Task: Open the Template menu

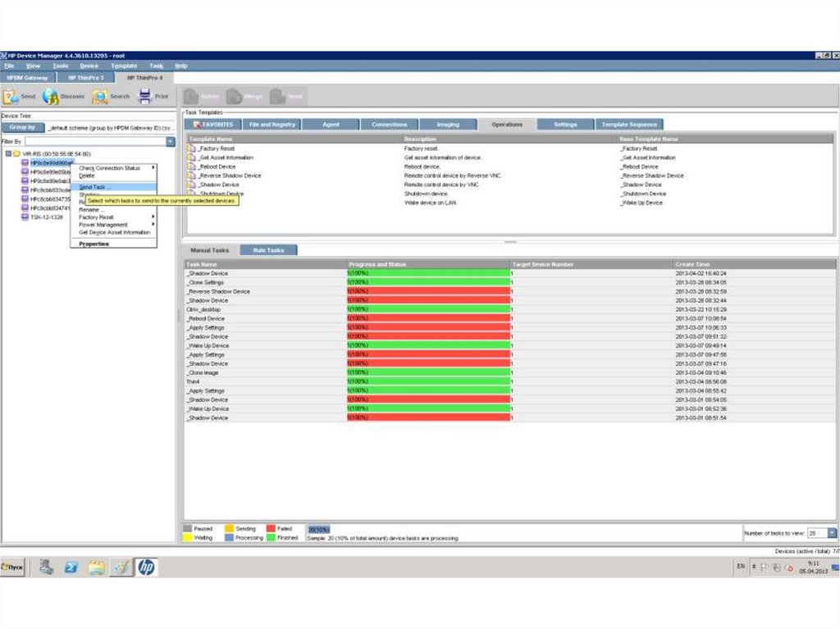Action: coord(124,66)
